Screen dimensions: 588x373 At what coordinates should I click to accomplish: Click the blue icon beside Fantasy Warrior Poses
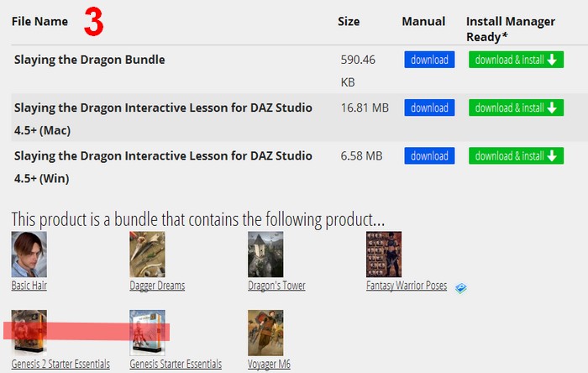click(x=461, y=288)
